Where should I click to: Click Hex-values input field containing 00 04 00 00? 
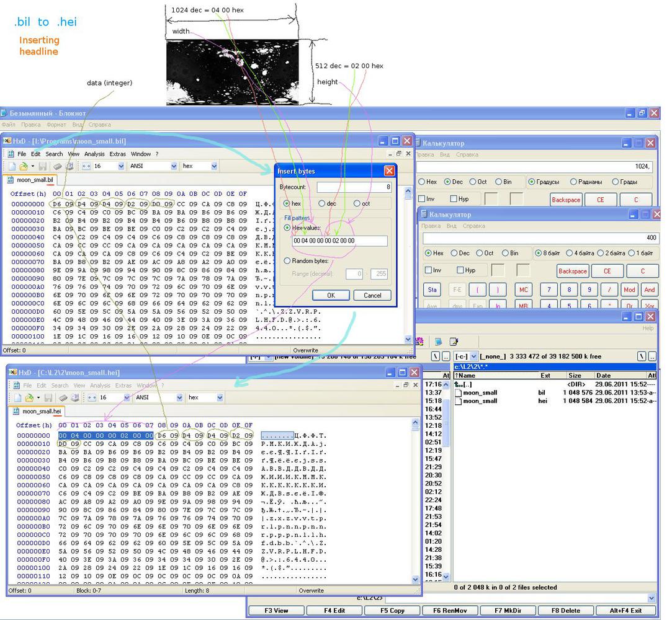point(339,241)
